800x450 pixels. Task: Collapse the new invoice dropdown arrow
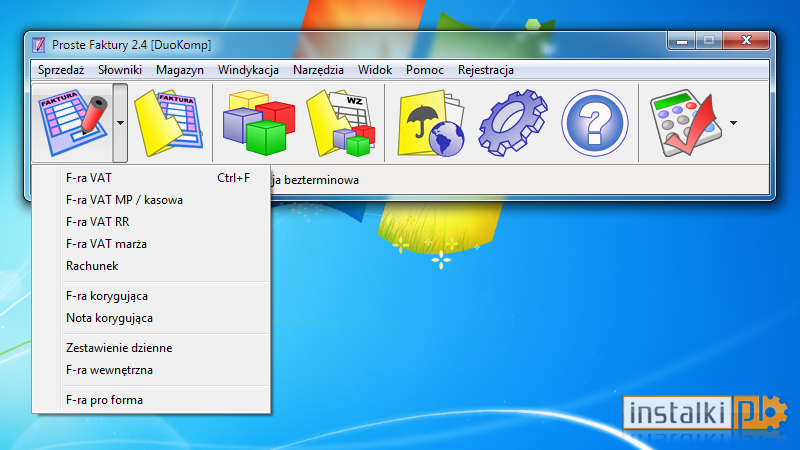120,122
